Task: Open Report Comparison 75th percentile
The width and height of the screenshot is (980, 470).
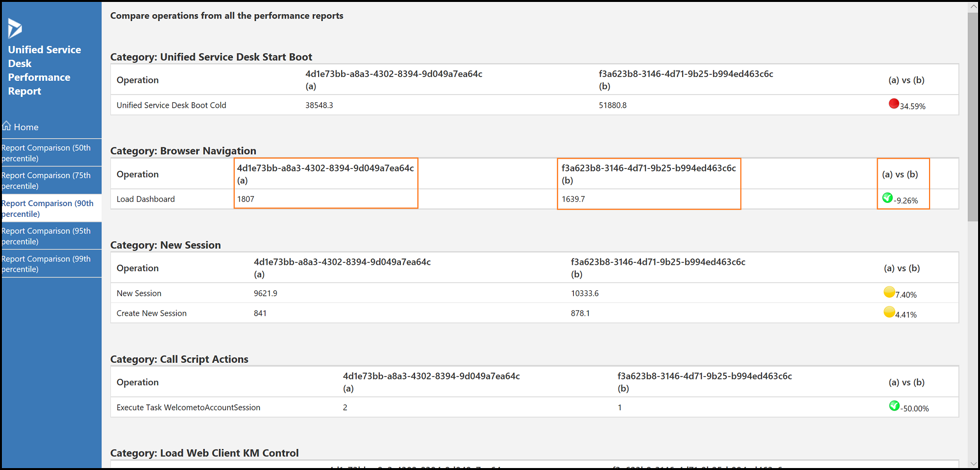Action: [x=51, y=180]
